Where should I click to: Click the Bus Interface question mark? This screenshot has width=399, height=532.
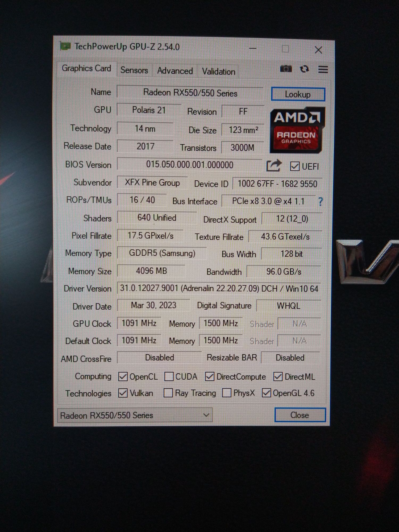tap(321, 202)
